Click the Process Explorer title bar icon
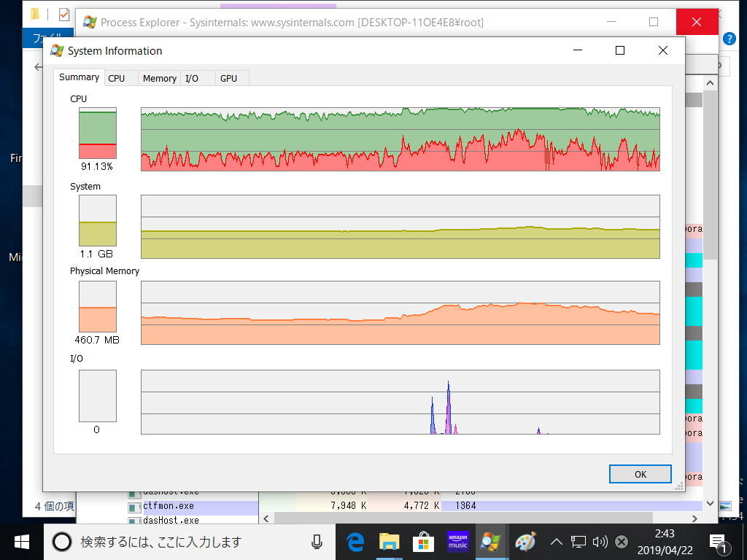 90,22
